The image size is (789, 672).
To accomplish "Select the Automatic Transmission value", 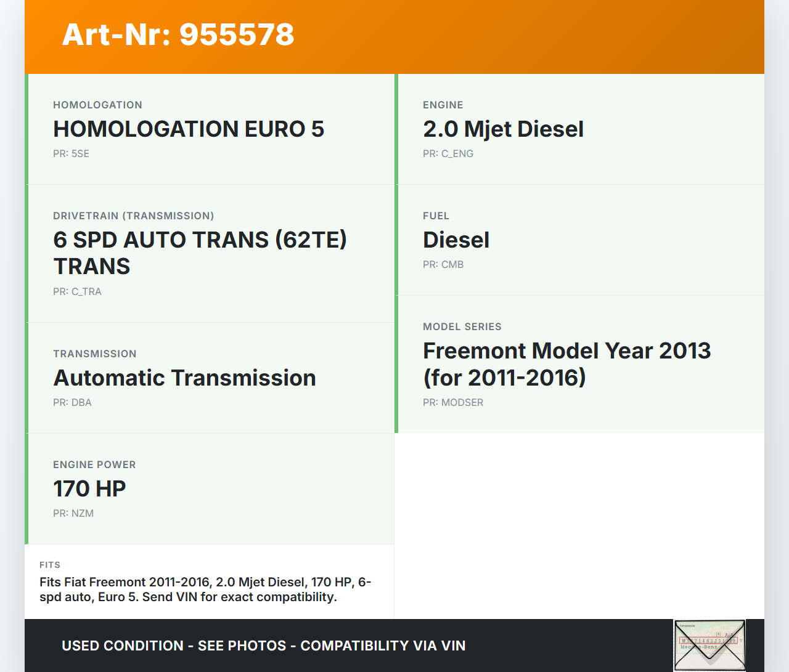I will (x=184, y=378).
